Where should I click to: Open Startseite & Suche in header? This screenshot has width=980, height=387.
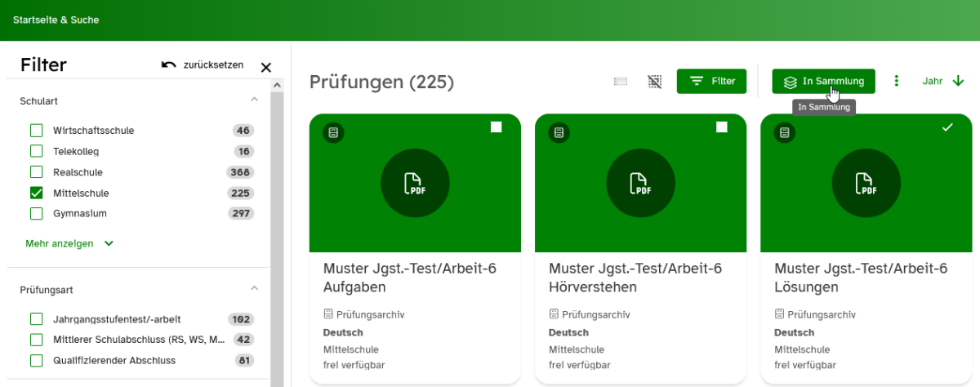click(x=56, y=20)
